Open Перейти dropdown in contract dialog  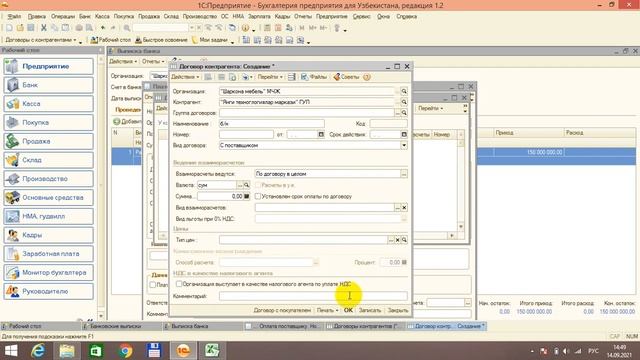270,77
